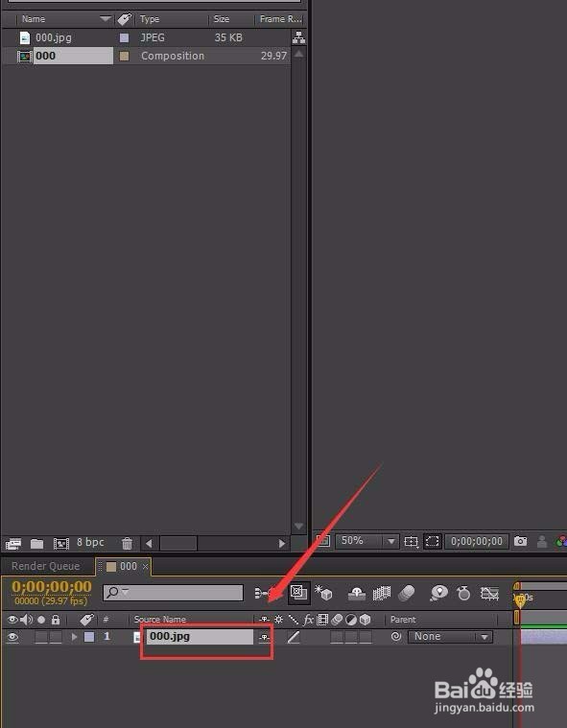
Task: Create a new composition icon
Action: [60, 543]
